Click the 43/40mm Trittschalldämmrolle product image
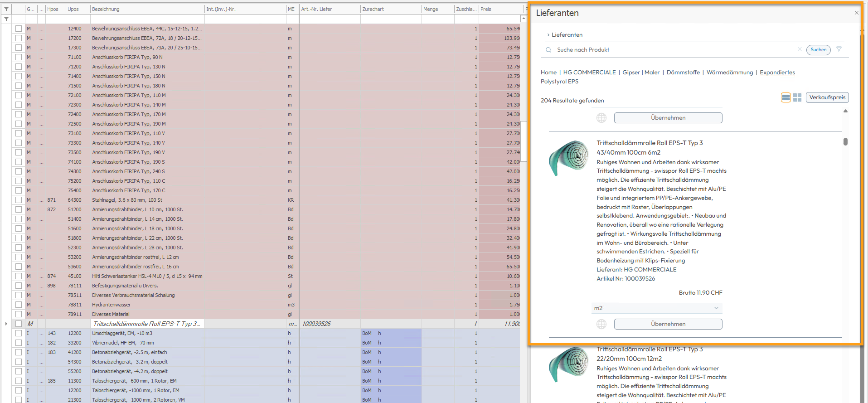Screen dimensions: 868x403 [x=568, y=157]
